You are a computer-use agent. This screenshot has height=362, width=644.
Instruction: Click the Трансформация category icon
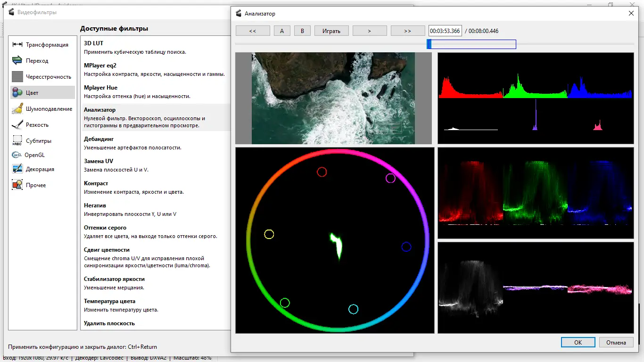pyautogui.click(x=17, y=45)
